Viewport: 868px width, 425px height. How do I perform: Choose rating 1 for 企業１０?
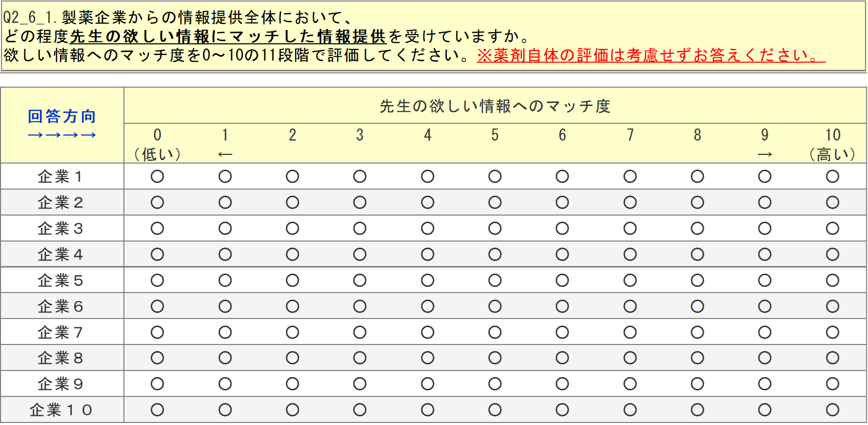[225, 410]
